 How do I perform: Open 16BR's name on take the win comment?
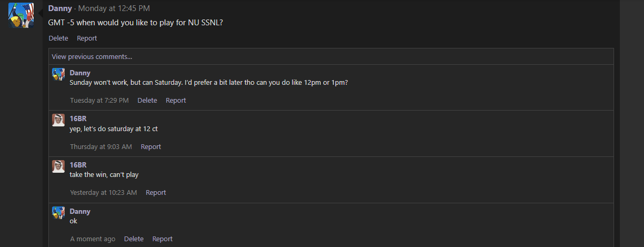tap(78, 164)
